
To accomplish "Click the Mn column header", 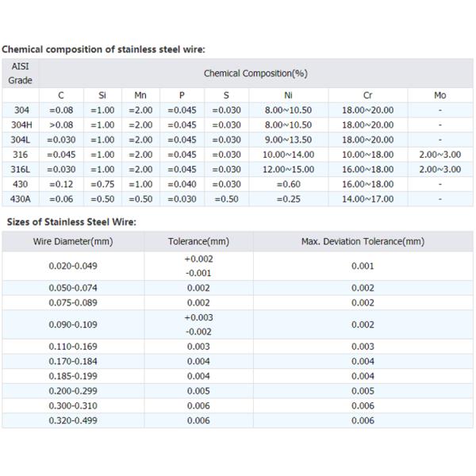I will 140,95.
